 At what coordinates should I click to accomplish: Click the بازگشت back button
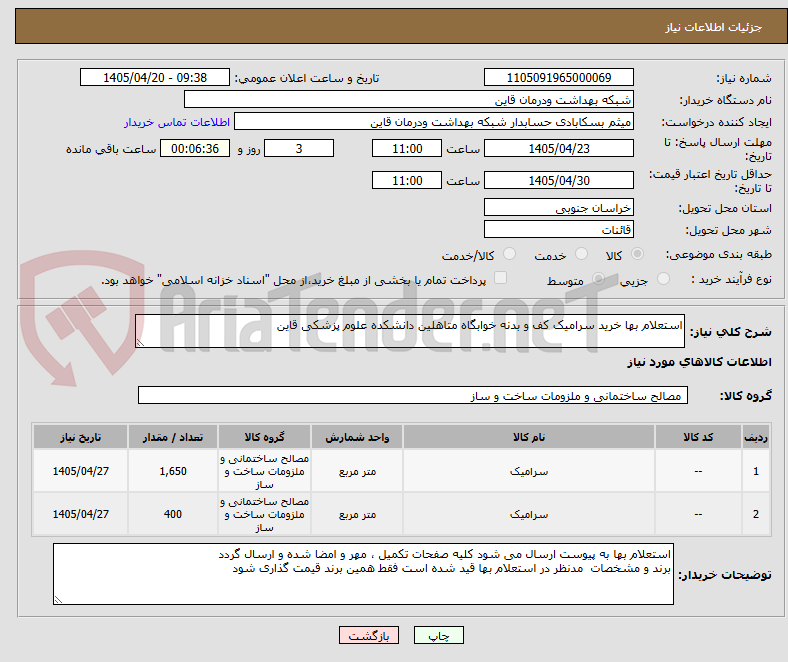[x=369, y=635]
